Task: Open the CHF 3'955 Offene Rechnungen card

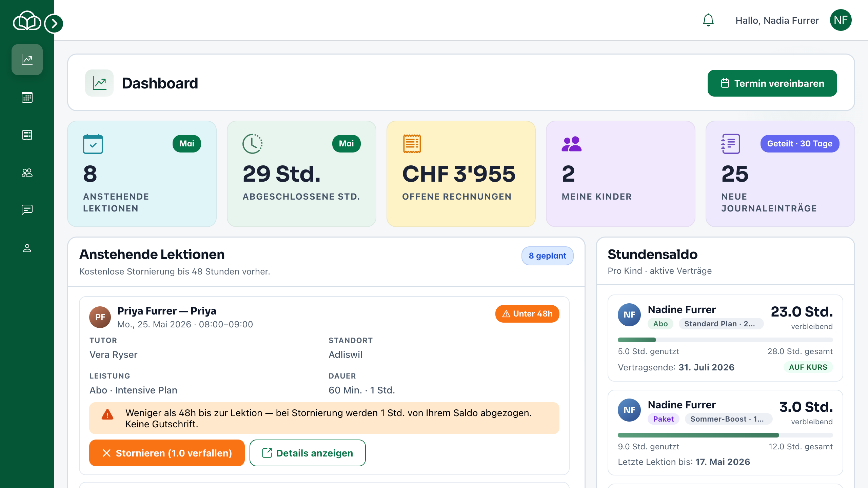Action: pos(461,174)
